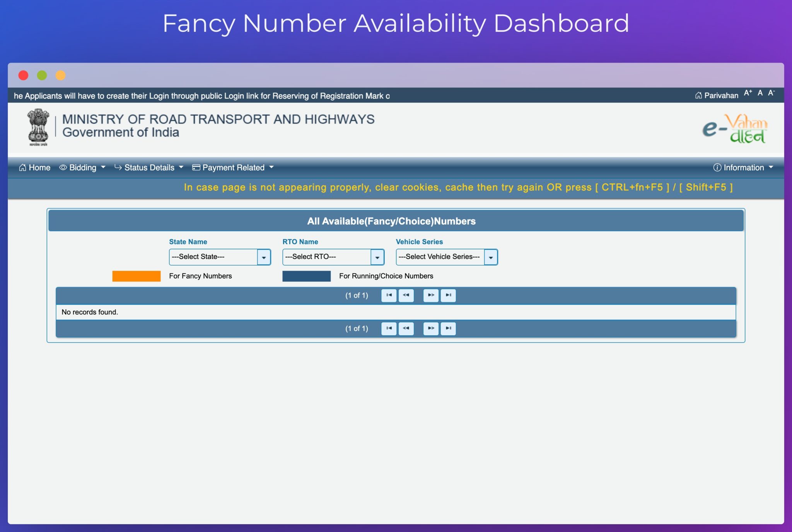This screenshot has height=532, width=792.
Task: Expand the Payment Related menu
Action: tap(233, 167)
